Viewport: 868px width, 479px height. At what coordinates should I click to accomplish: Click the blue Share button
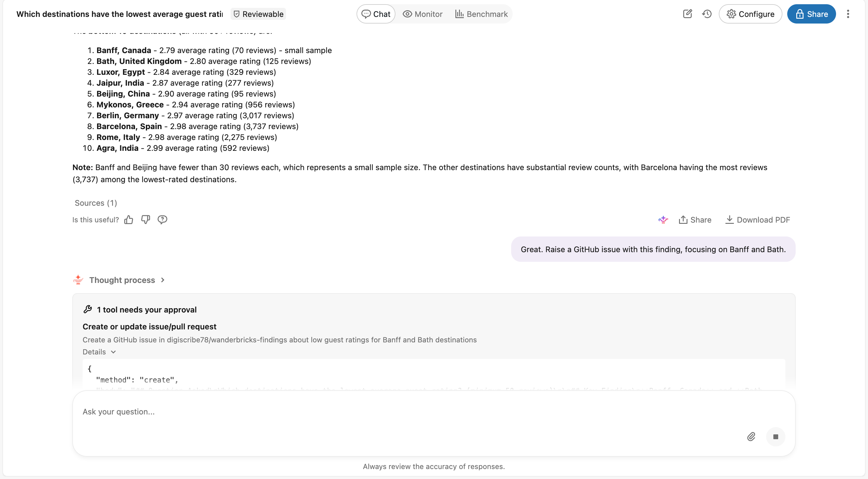click(x=811, y=14)
